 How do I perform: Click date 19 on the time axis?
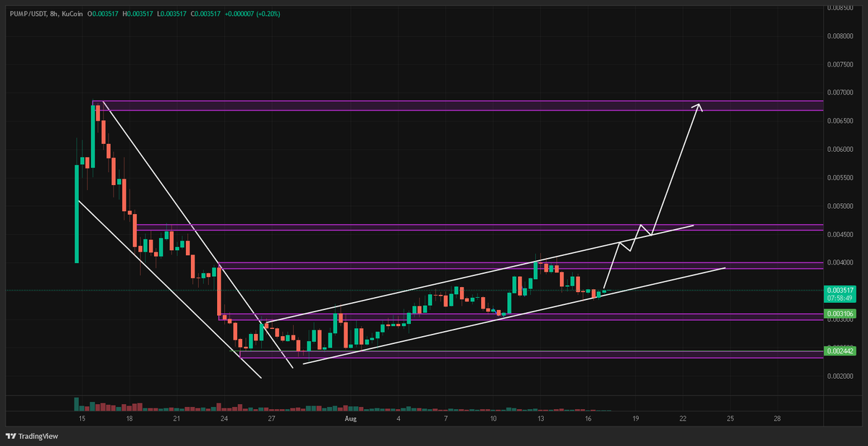pyautogui.click(x=635, y=419)
